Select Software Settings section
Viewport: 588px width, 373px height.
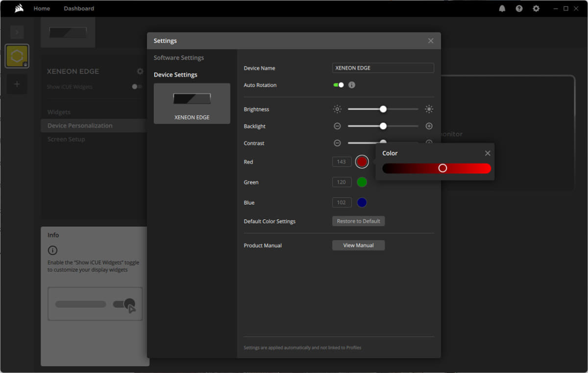(x=179, y=58)
